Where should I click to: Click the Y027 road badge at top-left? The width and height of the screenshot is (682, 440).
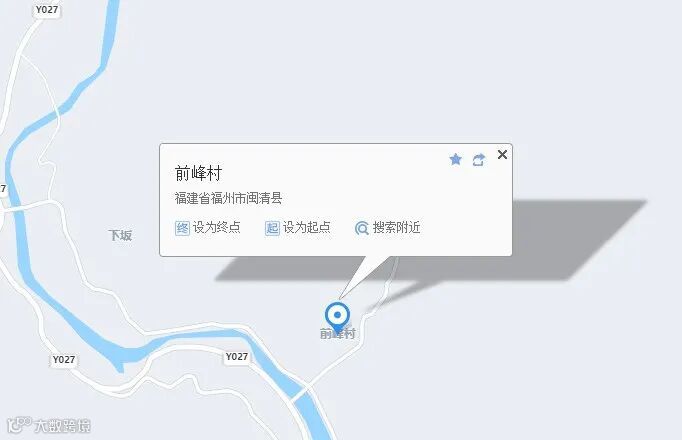click(x=47, y=10)
